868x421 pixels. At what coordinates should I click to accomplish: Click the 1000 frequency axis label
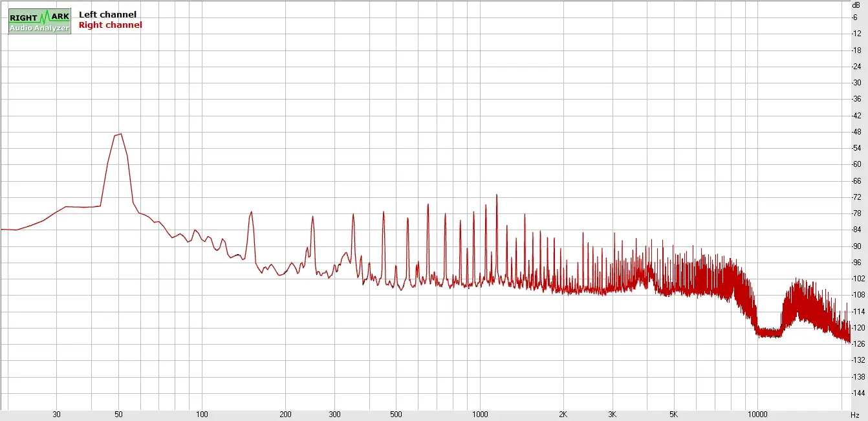point(479,415)
